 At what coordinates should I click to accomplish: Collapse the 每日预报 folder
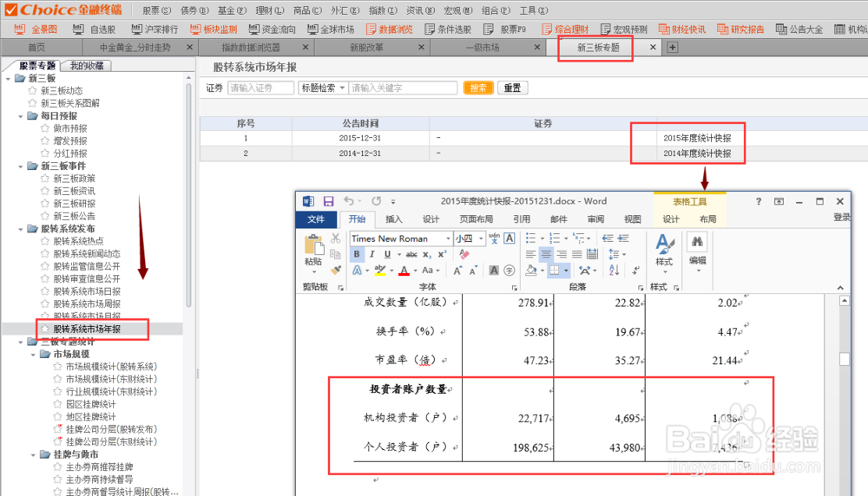[21, 116]
